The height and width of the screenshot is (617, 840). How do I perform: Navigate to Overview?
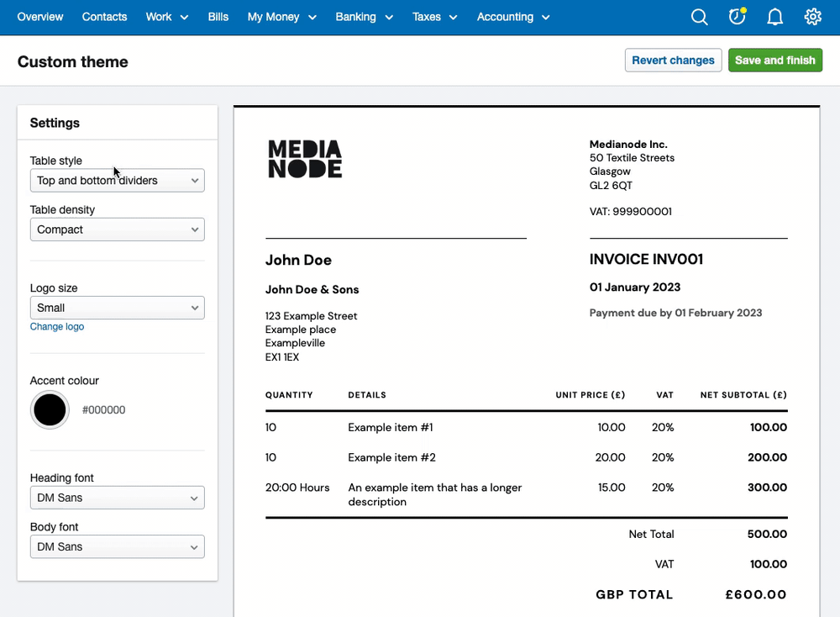pyautogui.click(x=39, y=17)
